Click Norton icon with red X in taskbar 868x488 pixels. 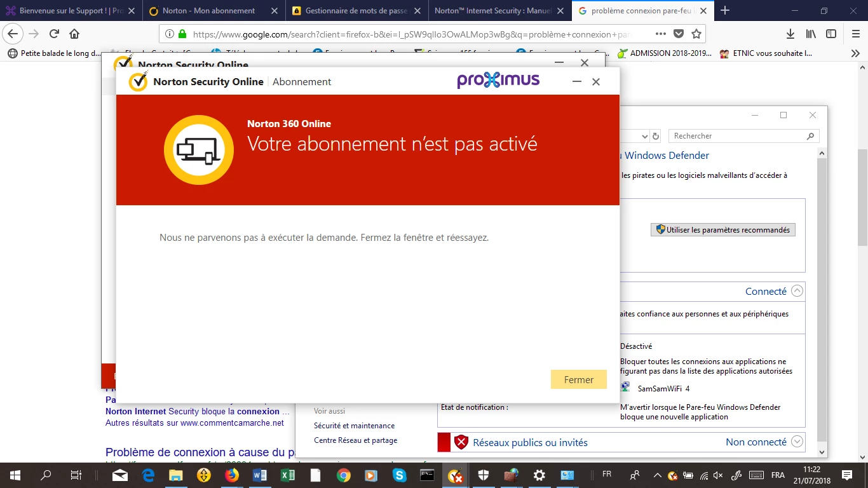(x=455, y=475)
